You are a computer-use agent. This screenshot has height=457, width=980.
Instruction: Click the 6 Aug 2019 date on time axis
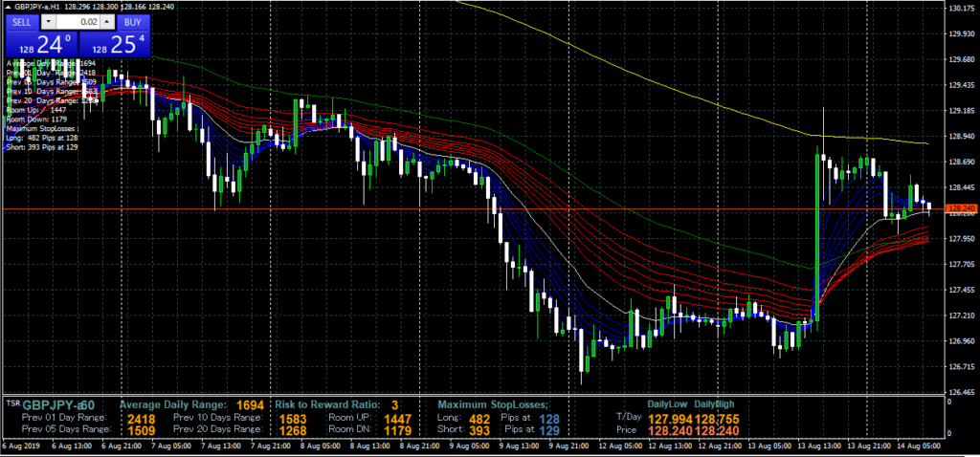[19, 446]
